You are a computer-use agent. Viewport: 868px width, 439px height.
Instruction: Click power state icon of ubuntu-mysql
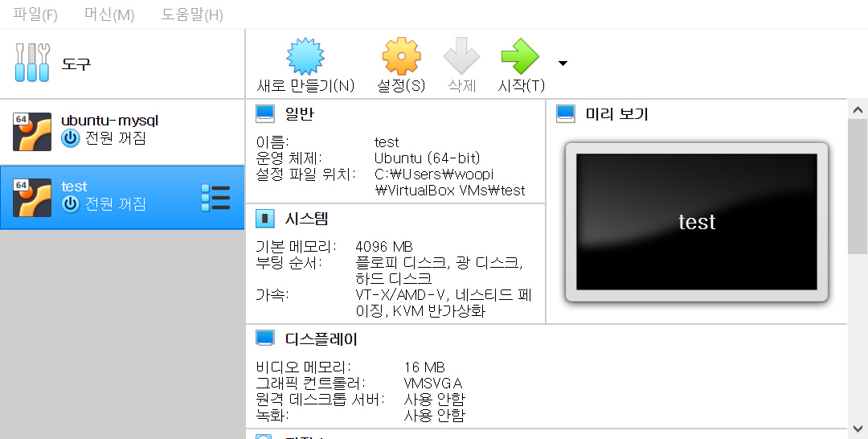(70, 137)
